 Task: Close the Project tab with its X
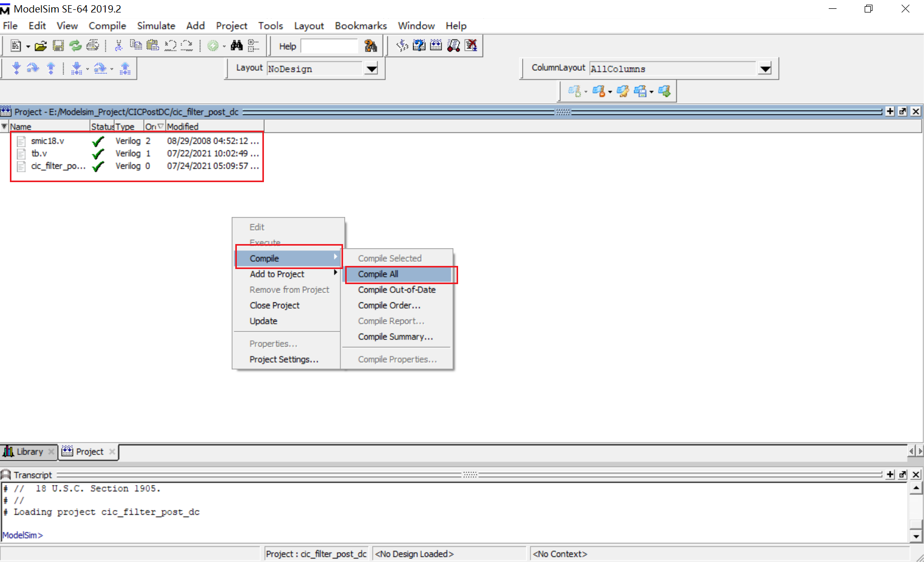tap(112, 452)
